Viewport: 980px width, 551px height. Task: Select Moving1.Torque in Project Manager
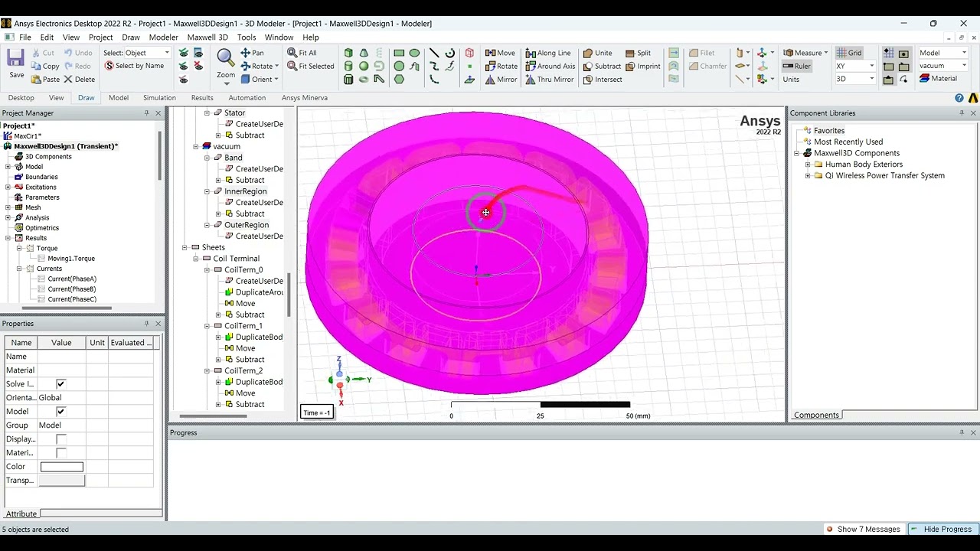pyautogui.click(x=71, y=259)
